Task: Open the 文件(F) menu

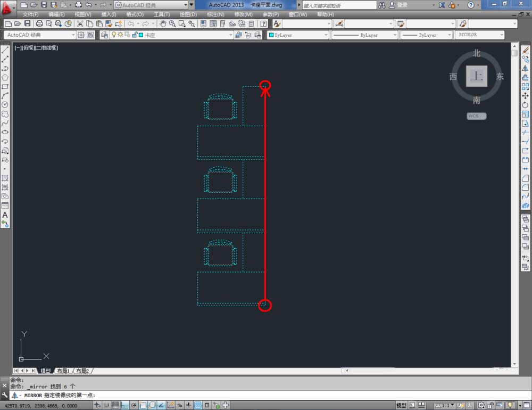Action: point(30,14)
